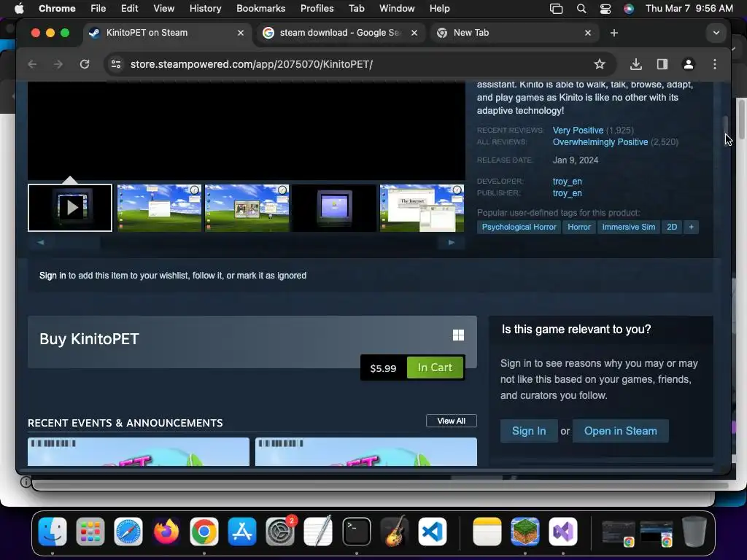This screenshot has height=560, width=747.
Task: Select the Psychological Horror tag
Action: (x=519, y=227)
